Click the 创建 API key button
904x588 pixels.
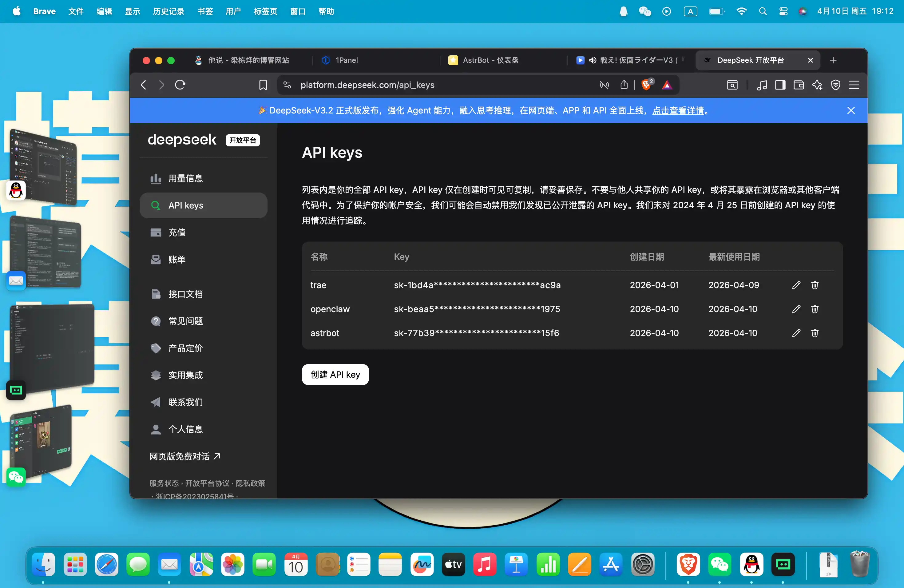pos(335,375)
